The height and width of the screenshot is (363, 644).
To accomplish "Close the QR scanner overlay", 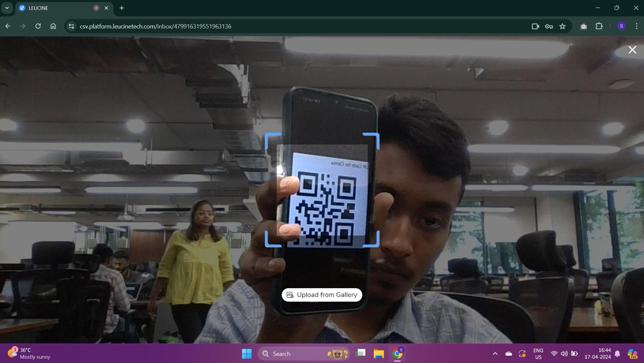I will click(x=632, y=49).
